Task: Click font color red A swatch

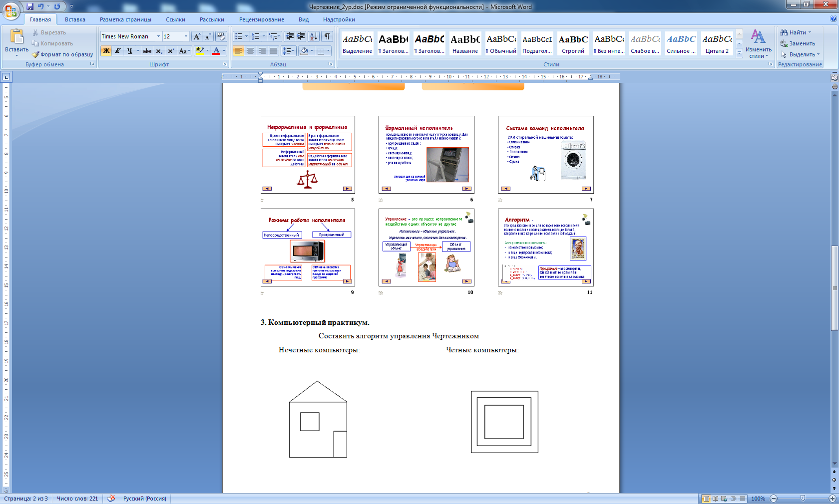Action: tap(216, 51)
